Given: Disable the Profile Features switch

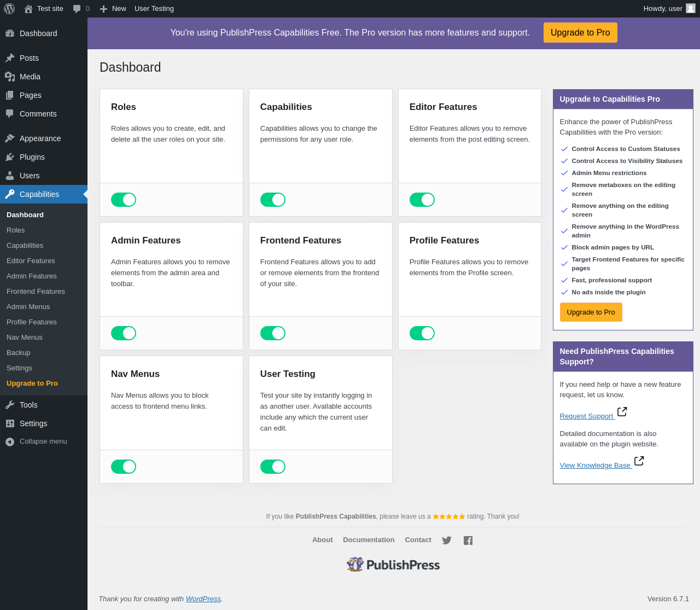Looking at the screenshot, I should pos(422,333).
